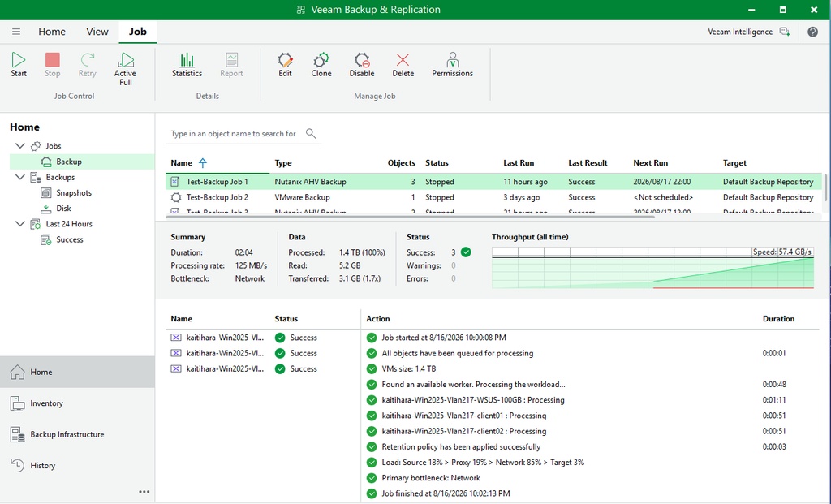The image size is (831, 504).
Task: Sort jobs by Target column
Action: [734, 162]
